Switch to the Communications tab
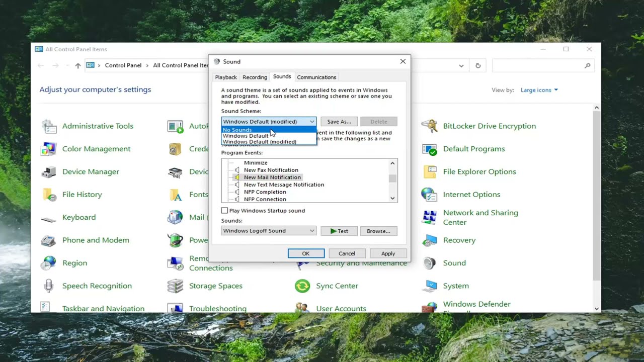Viewport: 644px width, 362px height. 316,77
